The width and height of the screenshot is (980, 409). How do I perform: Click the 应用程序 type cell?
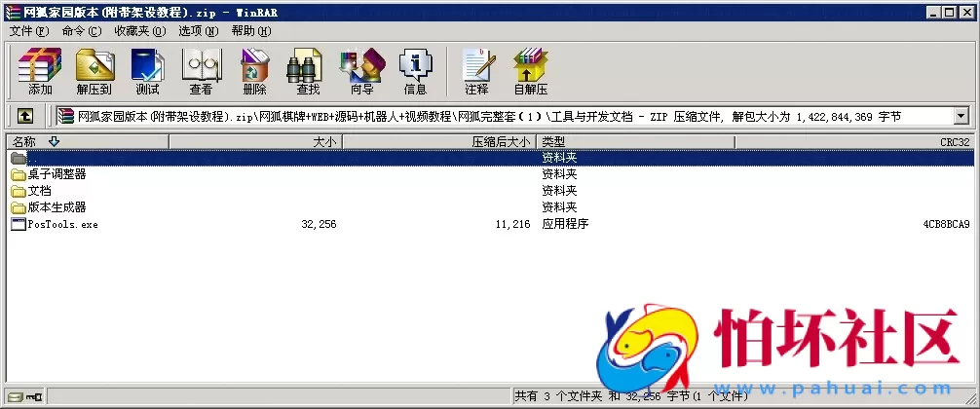coord(565,224)
